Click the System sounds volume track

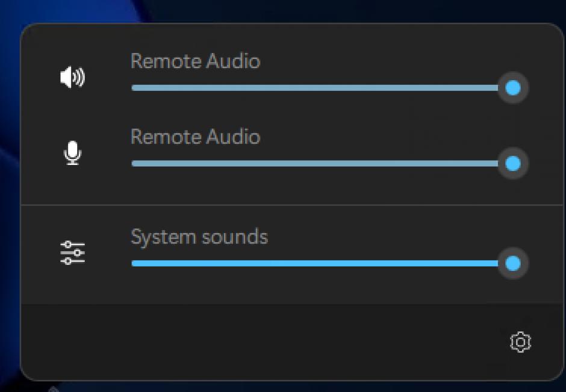313,263
